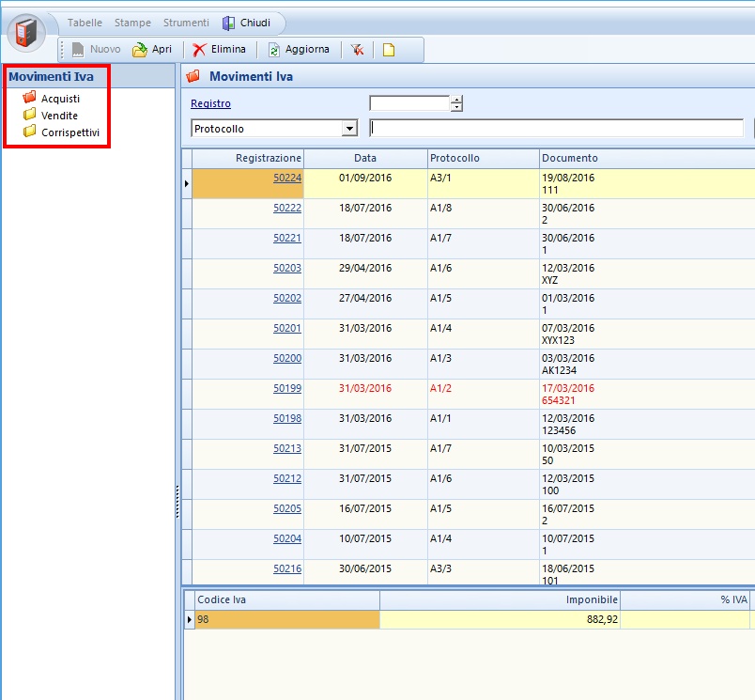Screen dimensions: 755x700
Task: Click the Registro link label
Action: click(x=210, y=104)
